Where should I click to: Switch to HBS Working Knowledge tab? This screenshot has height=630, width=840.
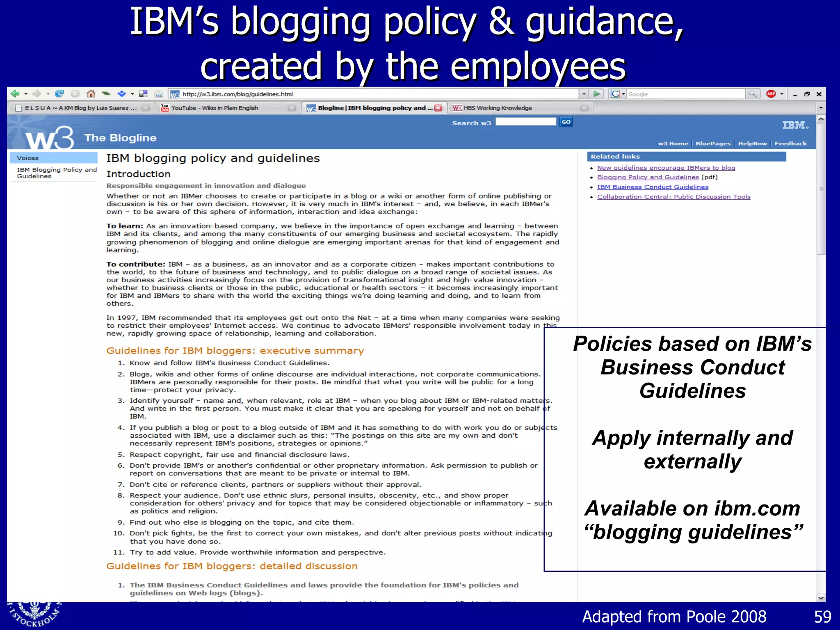point(521,108)
